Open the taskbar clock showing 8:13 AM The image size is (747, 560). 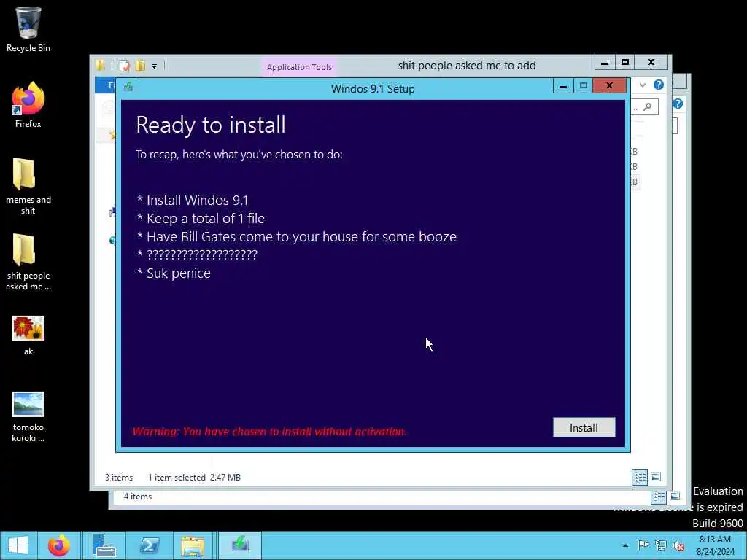(x=715, y=545)
